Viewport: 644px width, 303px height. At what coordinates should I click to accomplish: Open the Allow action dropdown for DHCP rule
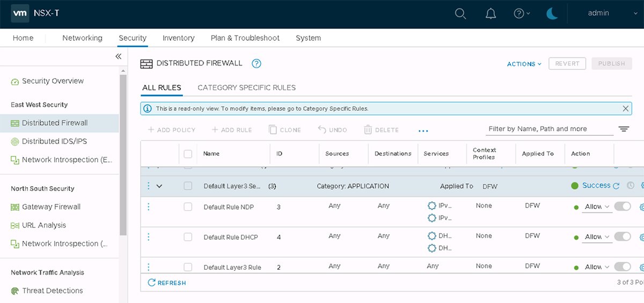pos(597,237)
